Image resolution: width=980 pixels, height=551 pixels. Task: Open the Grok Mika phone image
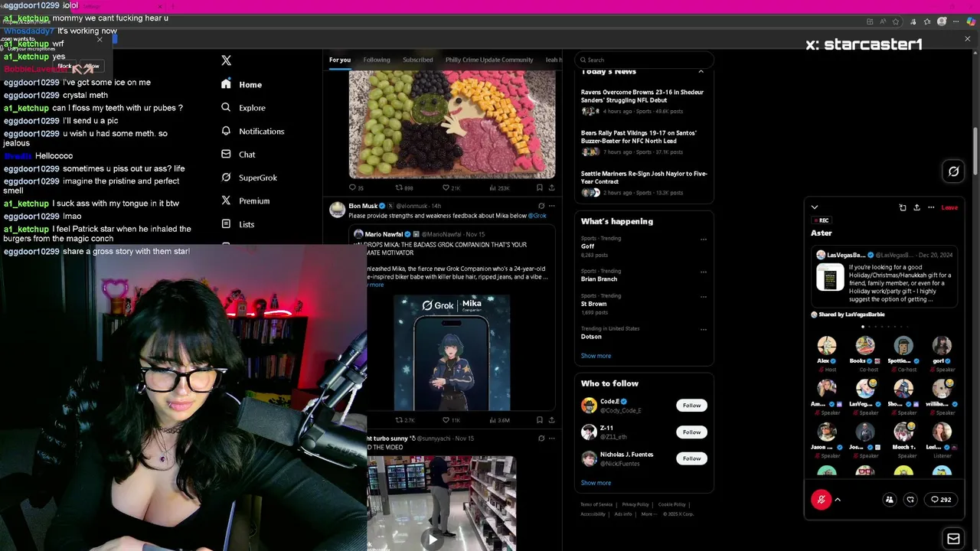coord(452,353)
